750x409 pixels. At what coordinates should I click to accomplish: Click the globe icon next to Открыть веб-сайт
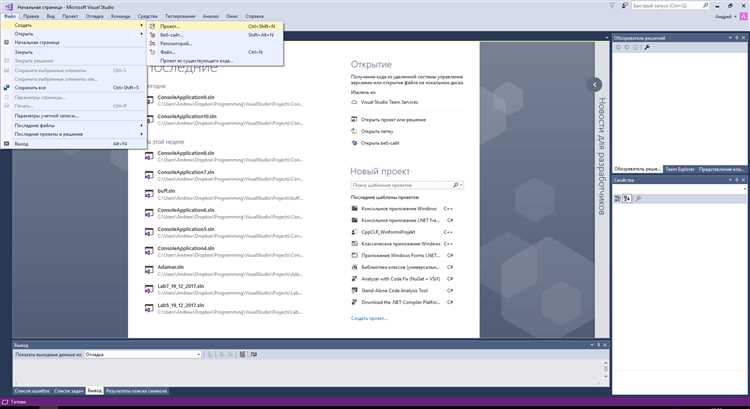354,143
